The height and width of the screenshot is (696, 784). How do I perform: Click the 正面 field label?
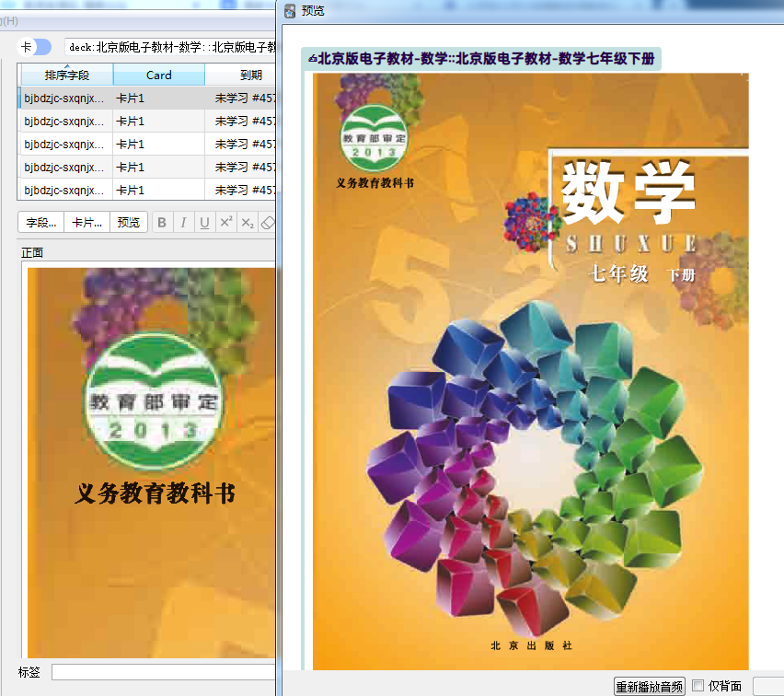click(32, 252)
